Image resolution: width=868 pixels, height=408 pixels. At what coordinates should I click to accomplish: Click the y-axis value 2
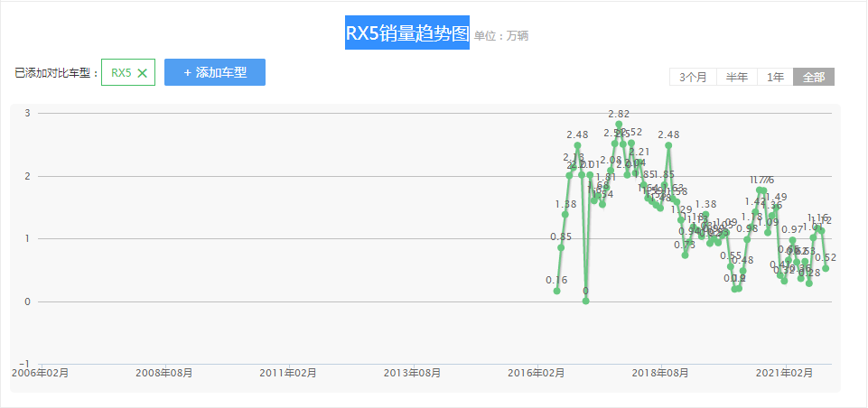click(x=26, y=176)
